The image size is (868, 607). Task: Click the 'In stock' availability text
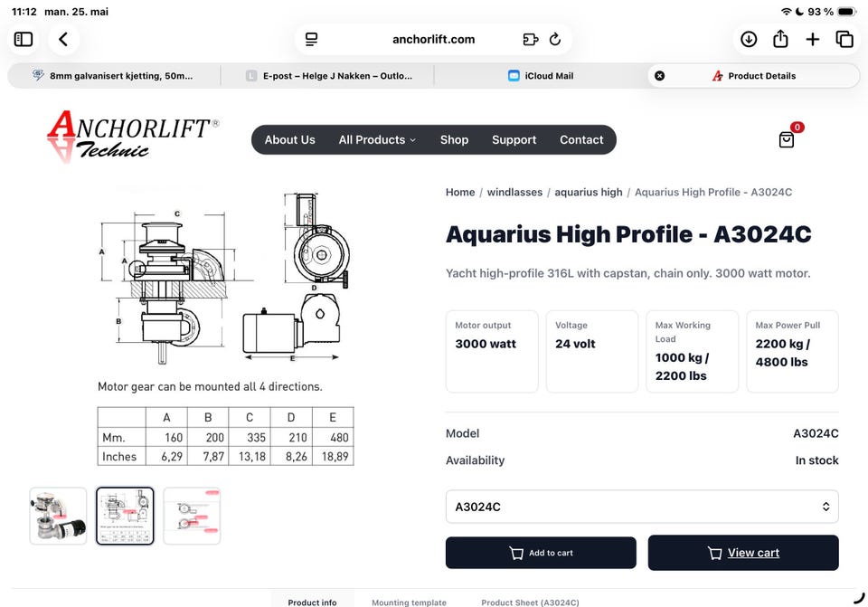tap(816, 460)
